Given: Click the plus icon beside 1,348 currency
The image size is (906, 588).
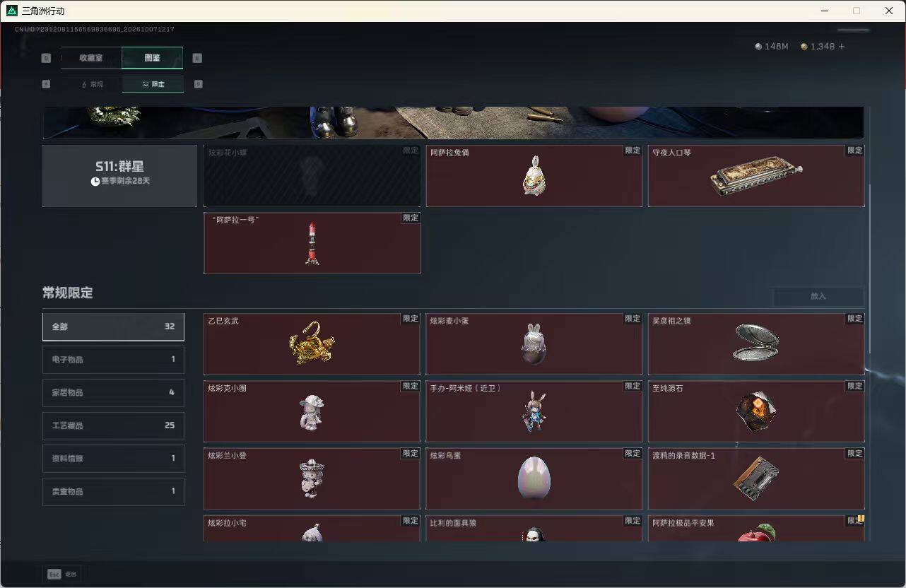Looking at the screenshot, I should [841, 47].
